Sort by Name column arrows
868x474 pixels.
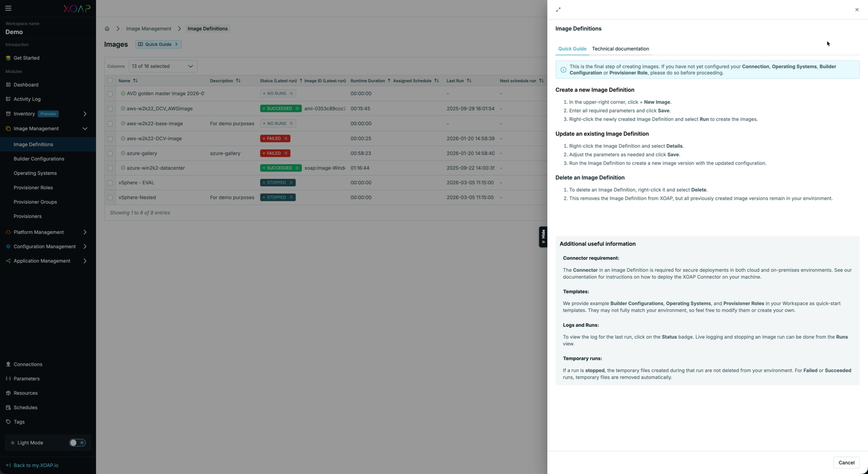pos(135,81)
